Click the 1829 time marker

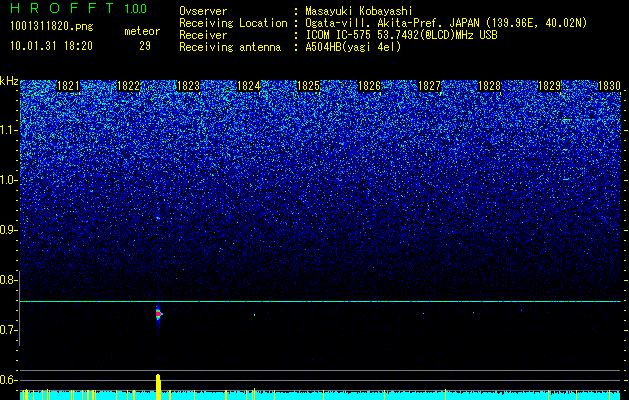pos(549,86)
